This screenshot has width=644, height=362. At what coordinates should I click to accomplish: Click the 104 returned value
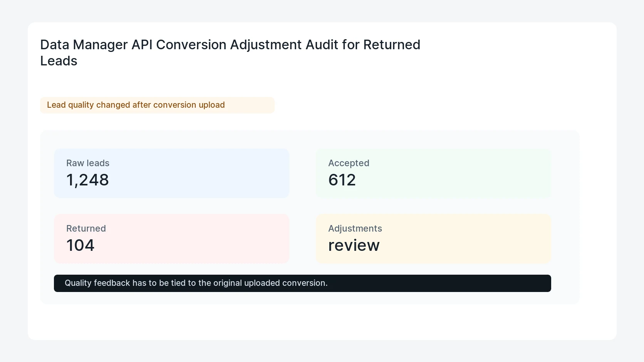(x=80, y=245)
